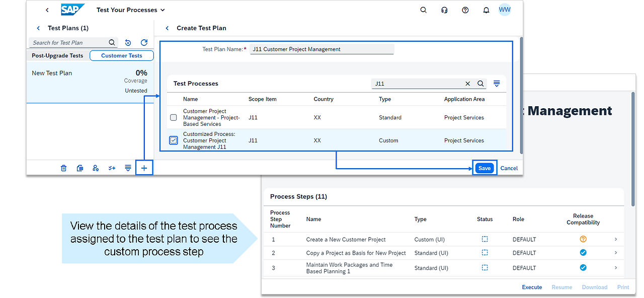Click the user settings person-gear icon
The width and height of the screenshot is (644, 298).
(x=96, y=168)
